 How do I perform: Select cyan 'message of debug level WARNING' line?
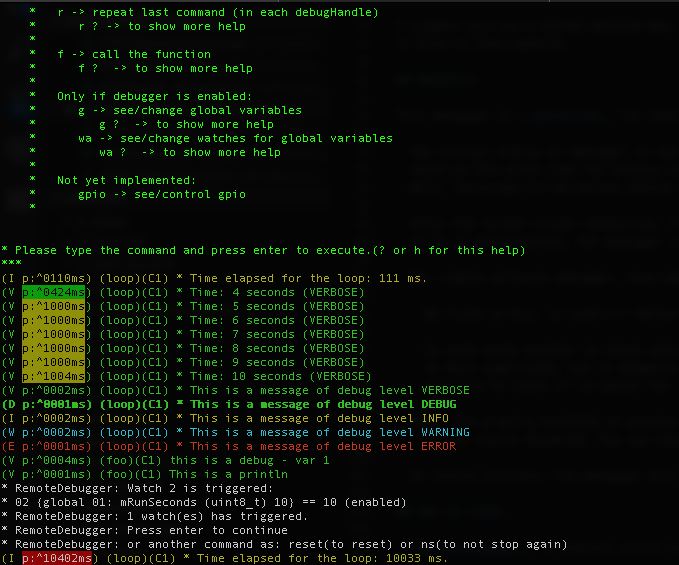pyautogui.click(x=236, y=433)
